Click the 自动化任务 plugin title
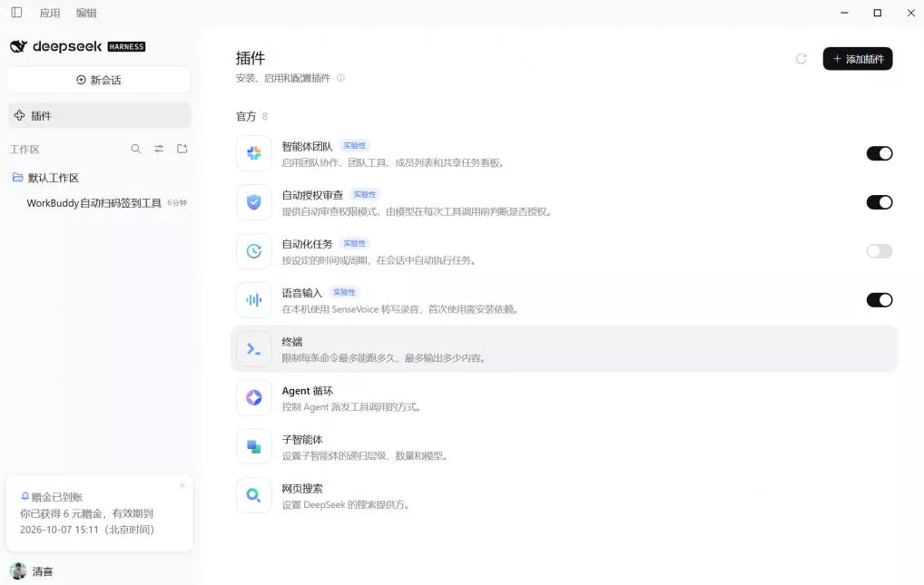 coord(307,244)
